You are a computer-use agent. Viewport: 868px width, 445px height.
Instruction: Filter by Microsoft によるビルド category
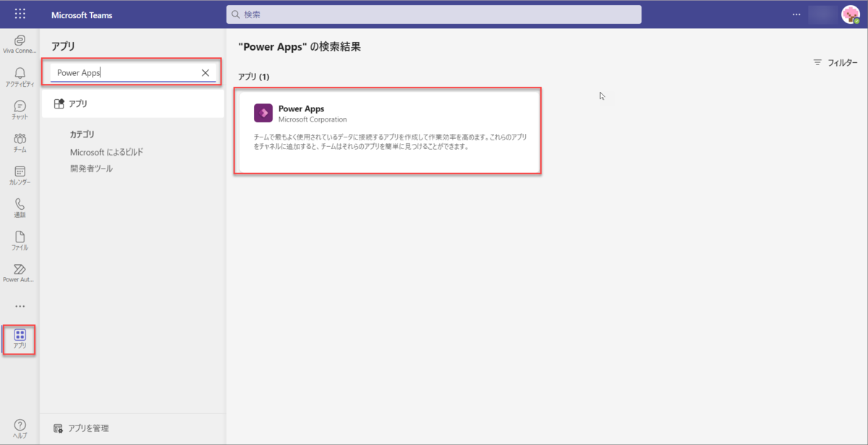point(106,152)
